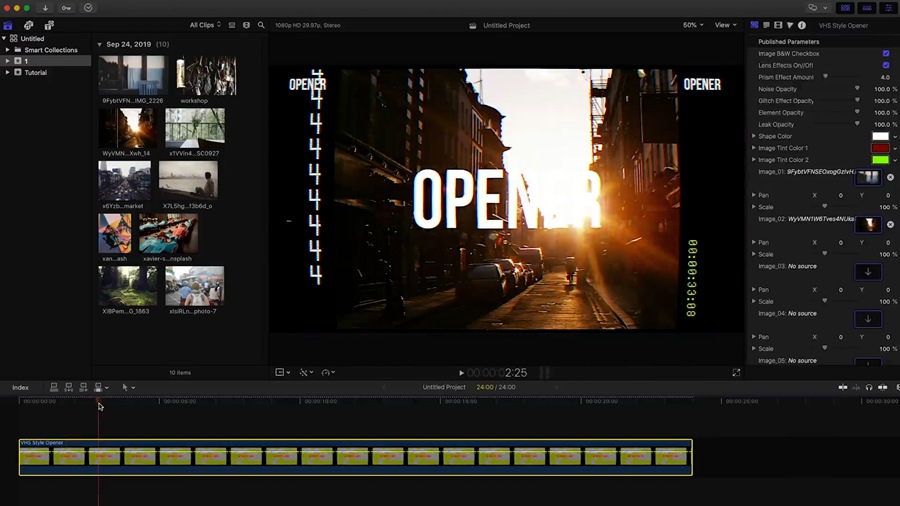Open the Import Media arrow button
This screenshot has height=506, width=900.
click(x=45, y=8)
